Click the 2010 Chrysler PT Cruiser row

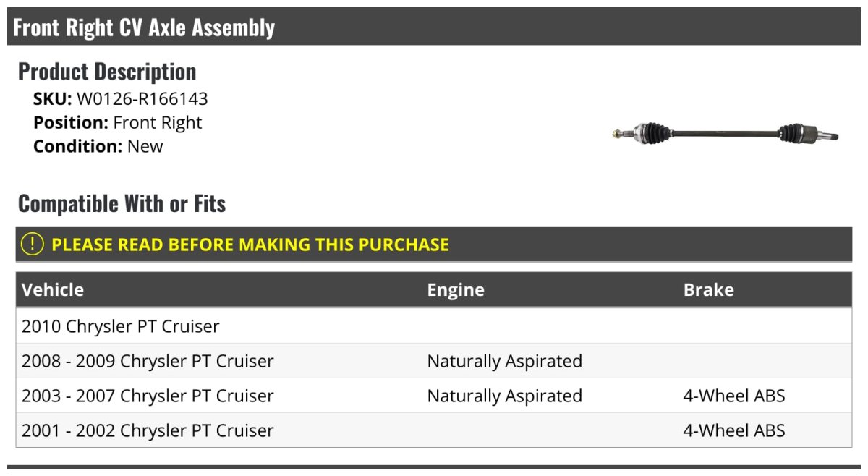pos(121,326)
